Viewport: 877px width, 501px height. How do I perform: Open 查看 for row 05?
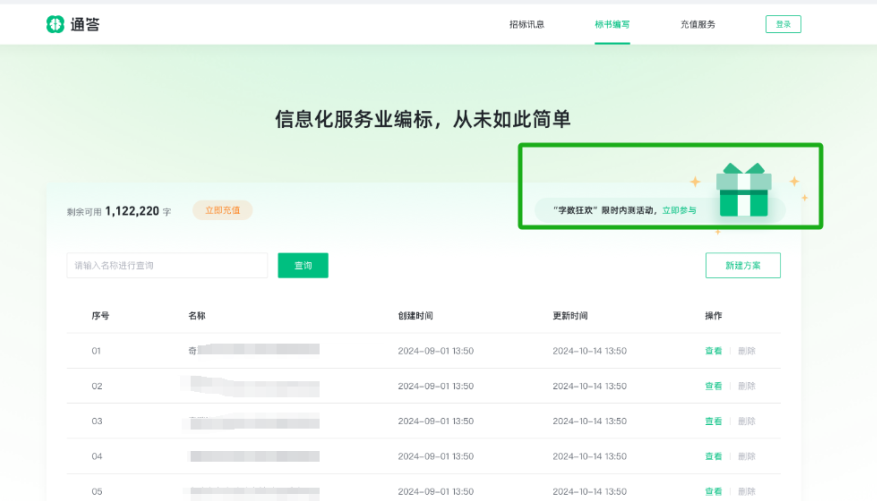click(x=713, y=491)
